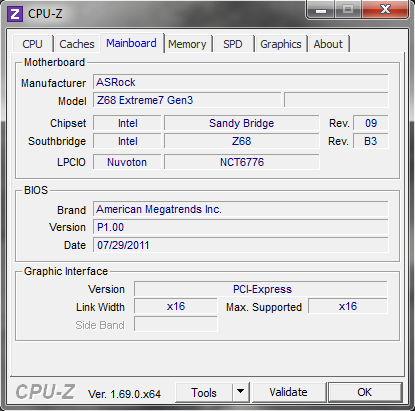
Task: Click the PCI-Express version value
Action: pyautogui.click(x=261, y=289)
